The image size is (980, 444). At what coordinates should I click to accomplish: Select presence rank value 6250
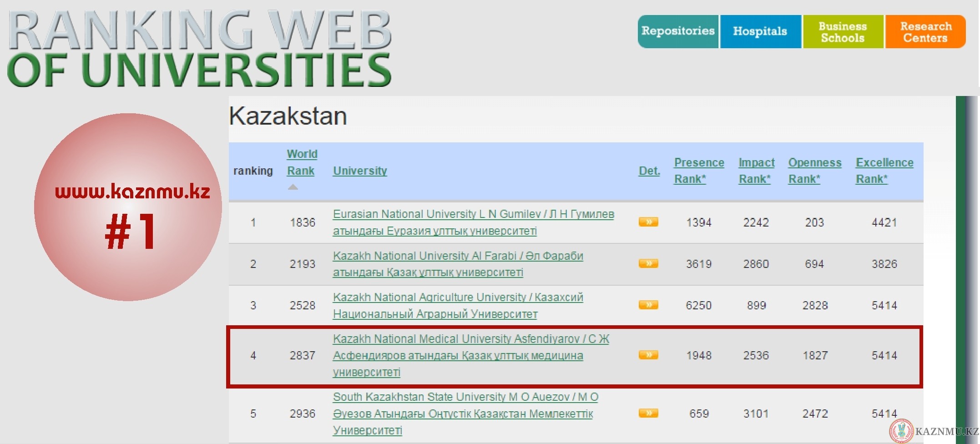click(699, 305)
